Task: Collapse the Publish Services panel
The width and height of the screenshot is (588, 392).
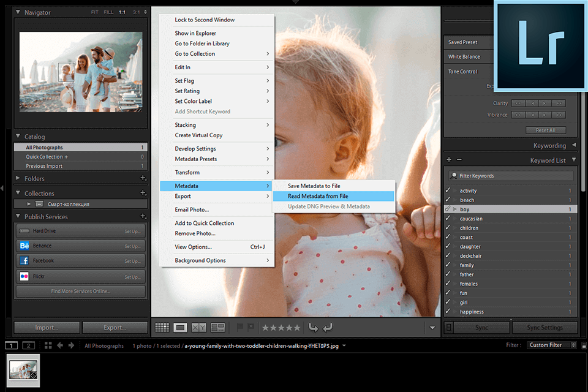Action: coord(18,216)
